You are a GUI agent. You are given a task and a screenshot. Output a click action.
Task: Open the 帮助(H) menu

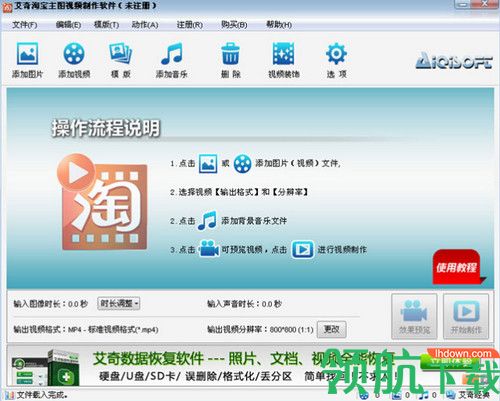click(279, 25)
